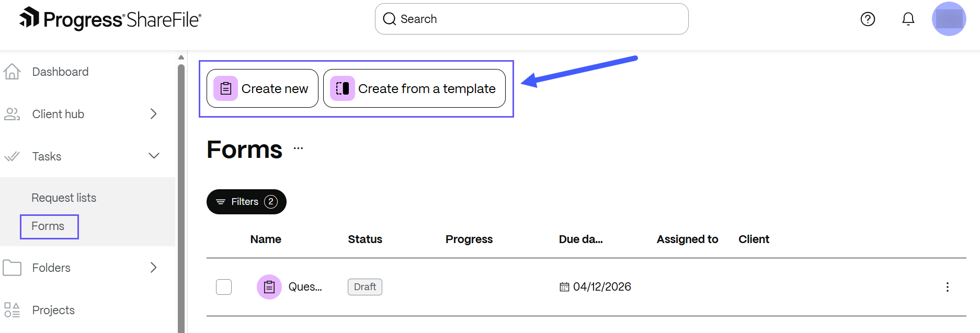The width and height of the screenshot is (980, 333).
Task: Click the Client hub people icon
Action: pos(12,114)
